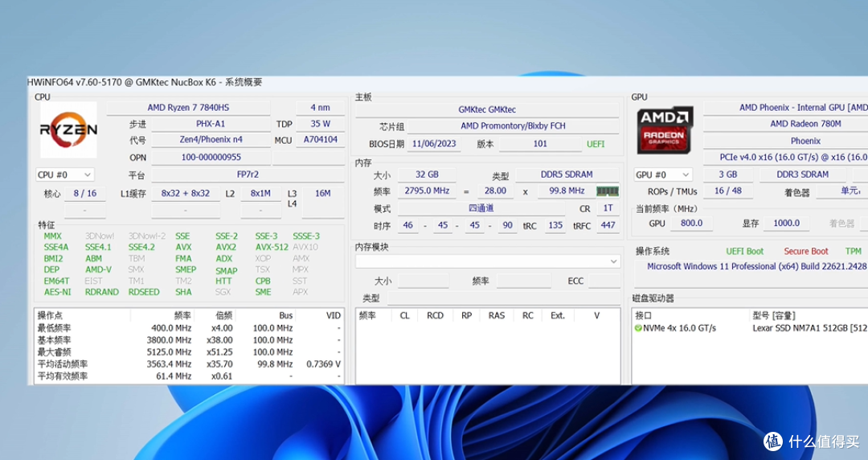
Task: Click the green UEFI label
Action: (596, 144)
